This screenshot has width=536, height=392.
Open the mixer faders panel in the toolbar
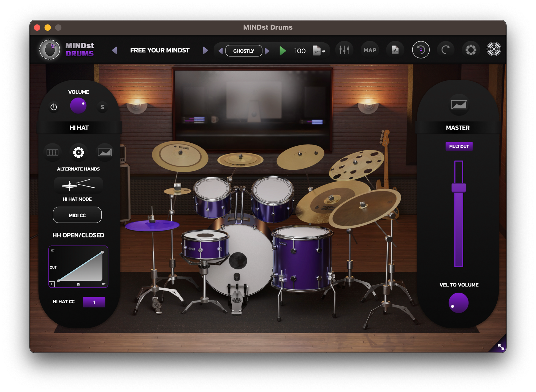point(344,50)
